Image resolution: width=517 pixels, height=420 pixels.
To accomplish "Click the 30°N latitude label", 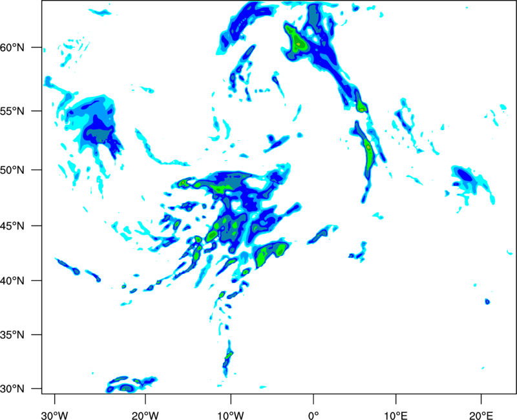I will (12, 389).
